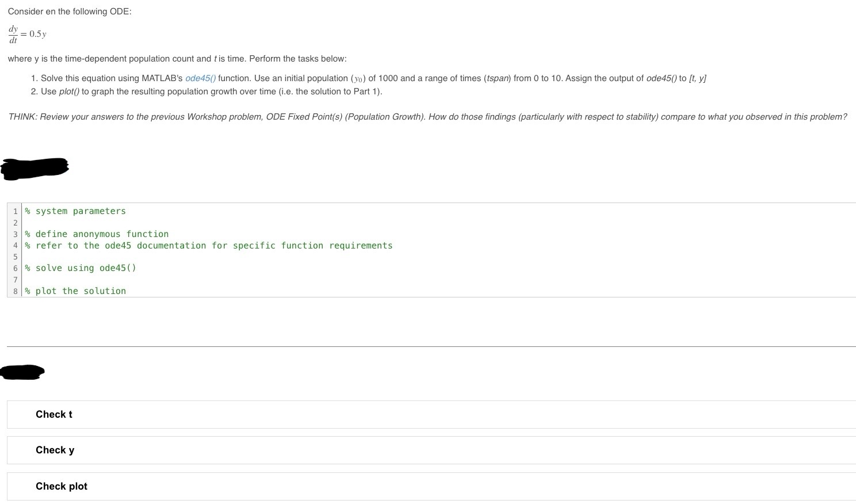Place cursor on empty code line 5

pyautogui.click(x=115, y=257)
